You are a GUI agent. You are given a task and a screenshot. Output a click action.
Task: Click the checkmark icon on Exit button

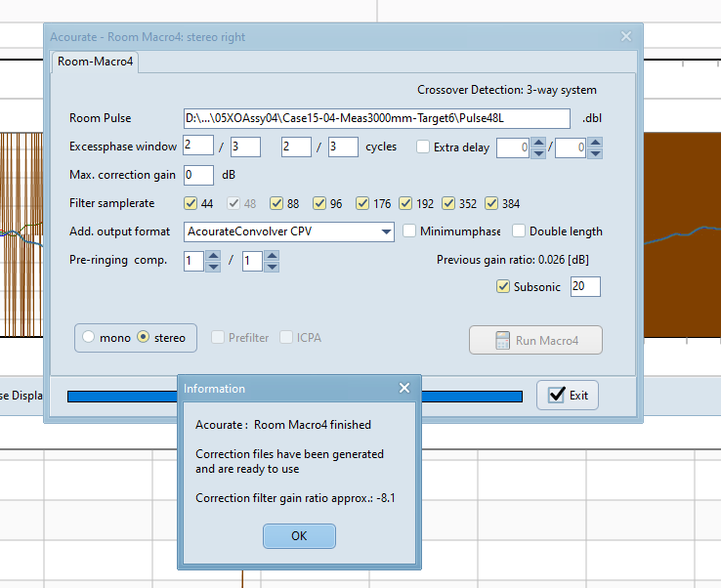[557, 395]
